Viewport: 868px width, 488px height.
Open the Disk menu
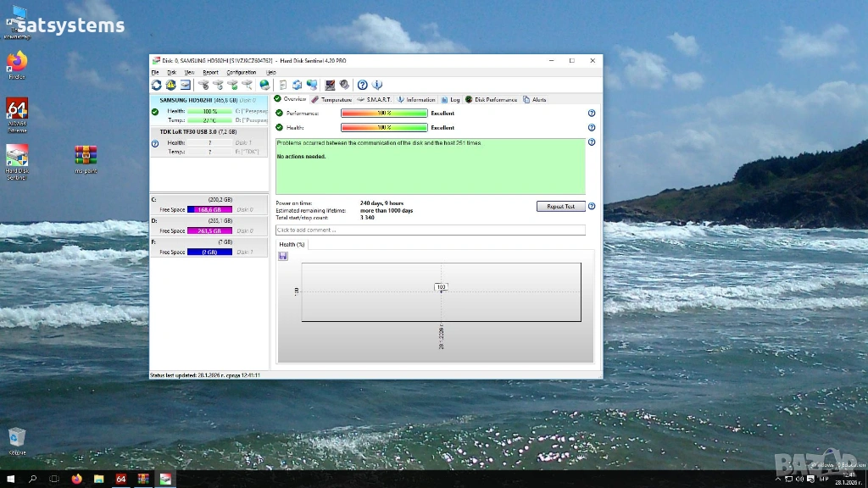point(171,72)
